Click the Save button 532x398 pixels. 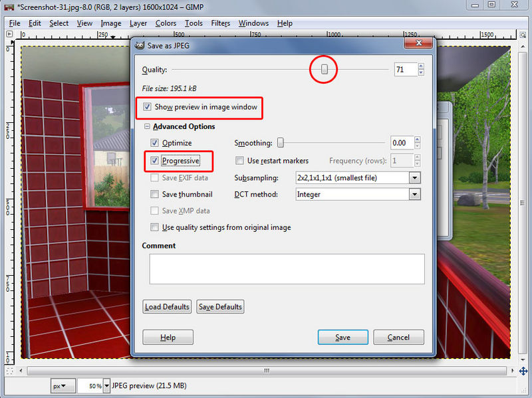pos(342,338)
